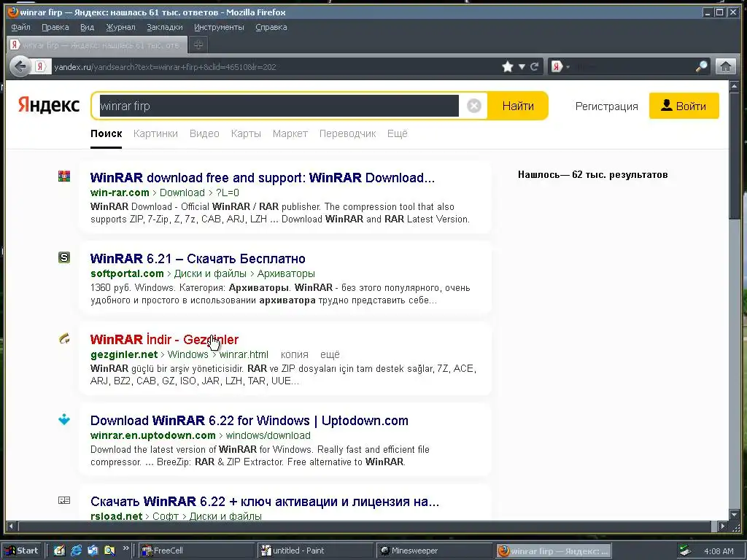Expand the quick launch overflow chevron
The image size is (747, 560).
[x=125, y=548]
